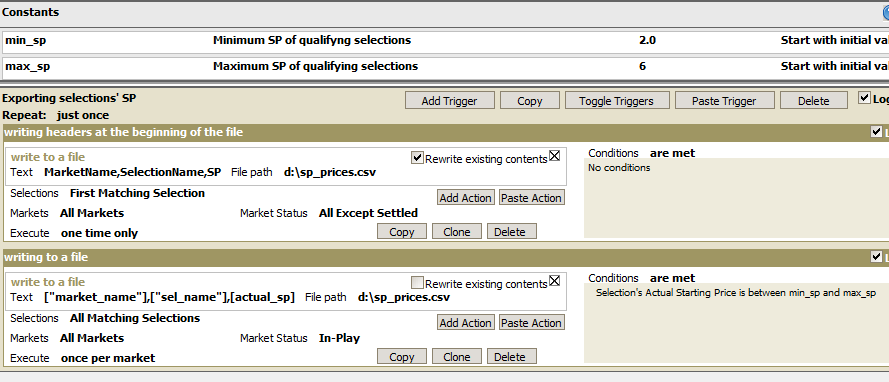
Task: Copy the writing to a file trigger
Action: coord(402,356)
